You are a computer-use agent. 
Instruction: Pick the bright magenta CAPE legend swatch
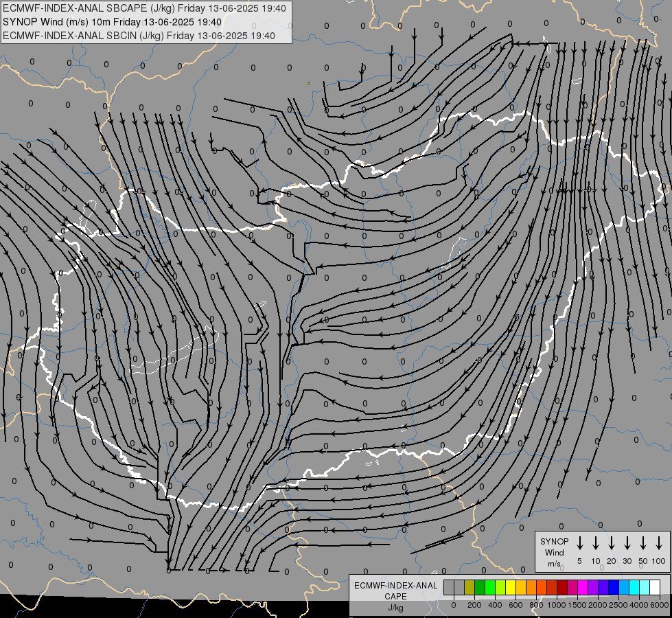click(x=583, y=587)
